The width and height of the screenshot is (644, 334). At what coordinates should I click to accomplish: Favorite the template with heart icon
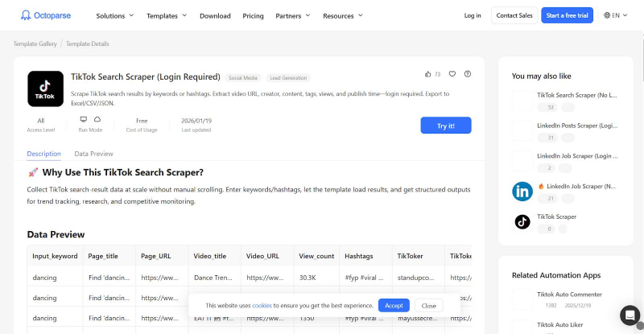click(x=452, y=74)
